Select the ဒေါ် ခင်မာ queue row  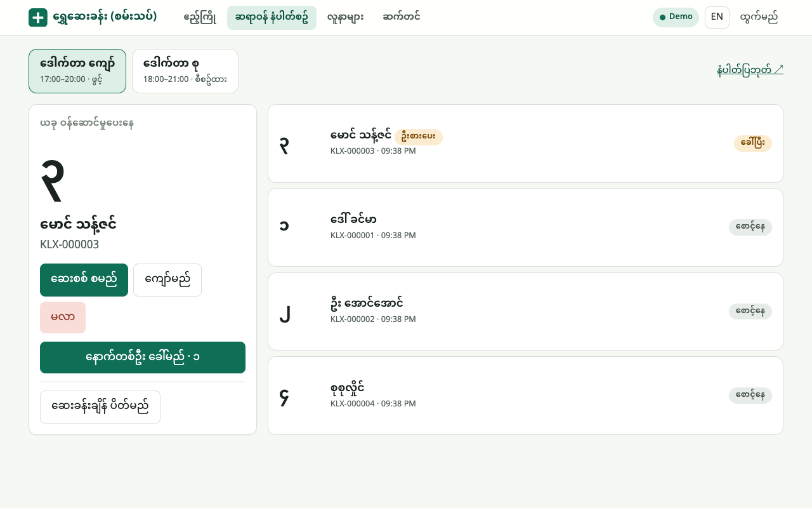point(525,227)
